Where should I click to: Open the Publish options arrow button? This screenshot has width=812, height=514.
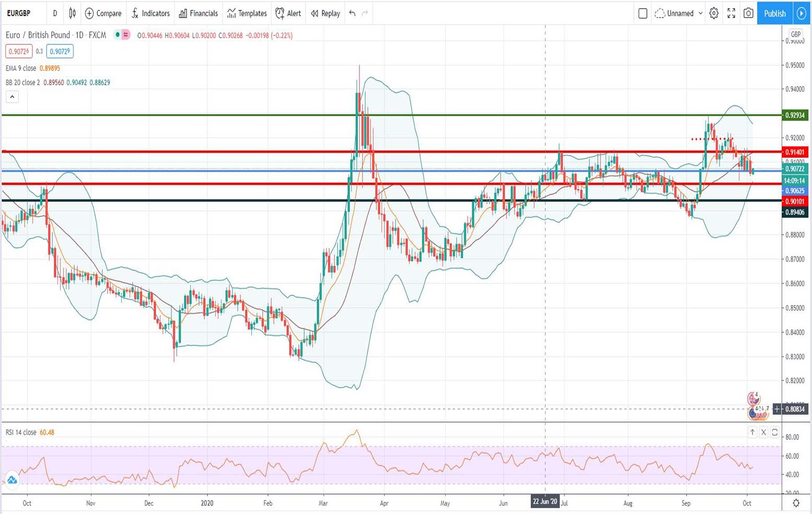click(x=802, y=14)
